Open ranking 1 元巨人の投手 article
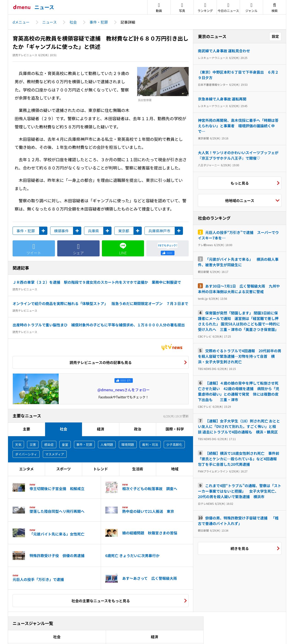Viewport: 294px width, 644px height. [240, 235]
